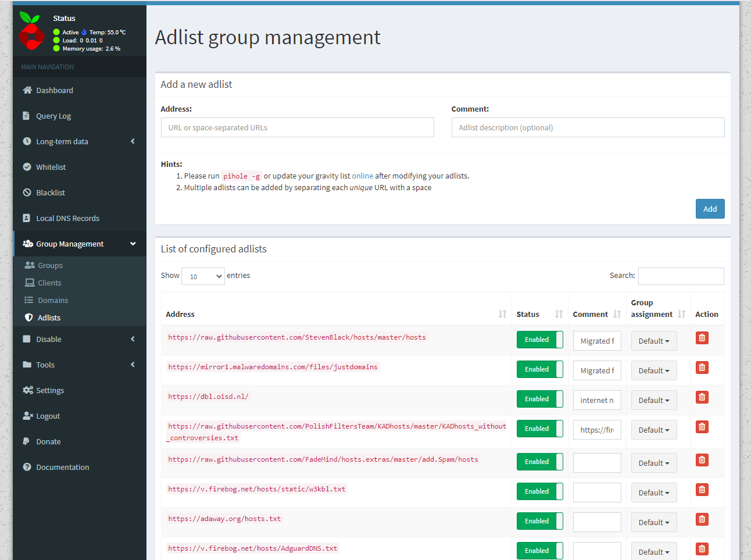Image resolution: width=751 pixels, height=560 pixels.
Task: Toggle Enabled status for FadeMind add.Spam
Action: click(540, 462)
